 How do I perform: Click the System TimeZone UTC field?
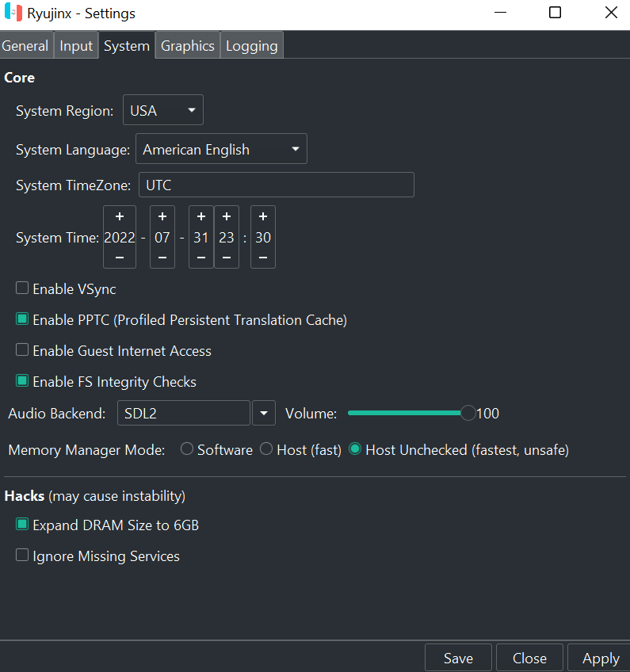277,185
